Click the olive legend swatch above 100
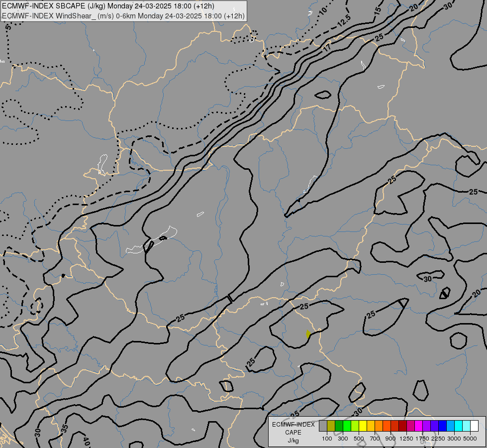Image resolution: width=487 pixels, height=448 pixels. coord(331,426)
